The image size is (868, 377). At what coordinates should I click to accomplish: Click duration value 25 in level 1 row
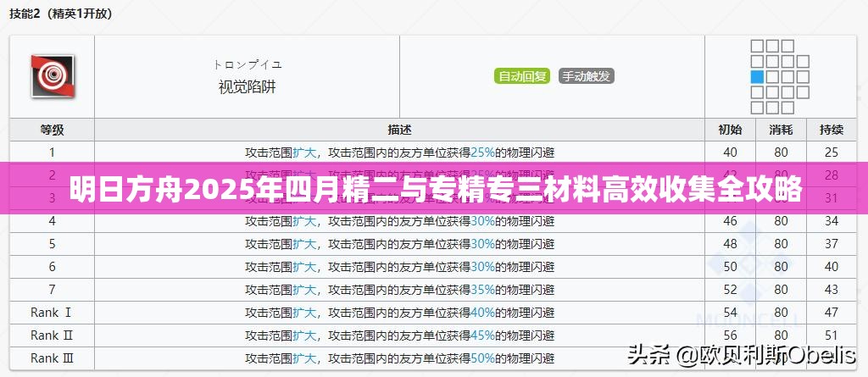point(832,152)
